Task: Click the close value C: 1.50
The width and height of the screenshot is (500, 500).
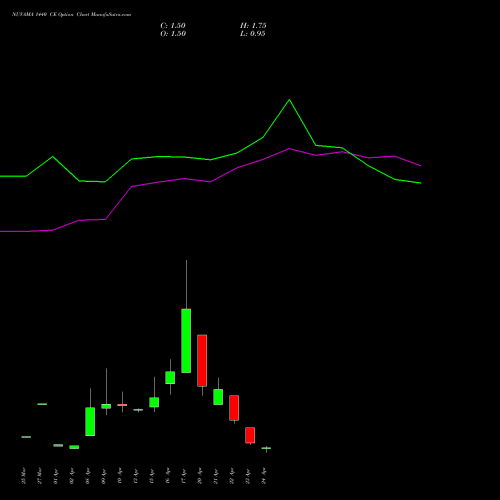Action: pos(173,26)
